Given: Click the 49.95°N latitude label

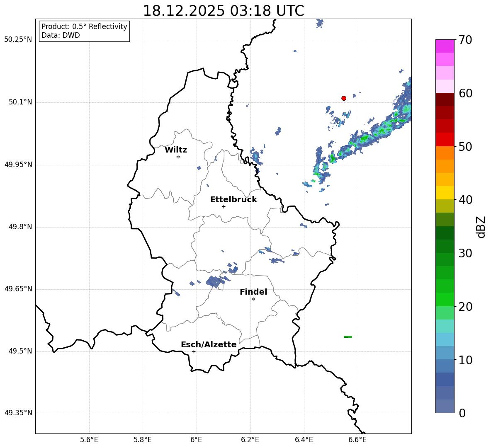Looking at the screenshot, I should (x=18, y=165).
